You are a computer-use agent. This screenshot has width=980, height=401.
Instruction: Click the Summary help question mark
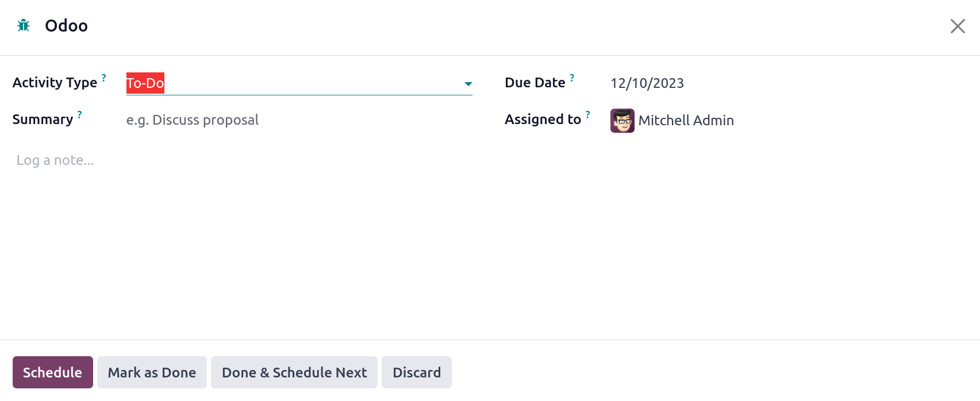(79, 114)
